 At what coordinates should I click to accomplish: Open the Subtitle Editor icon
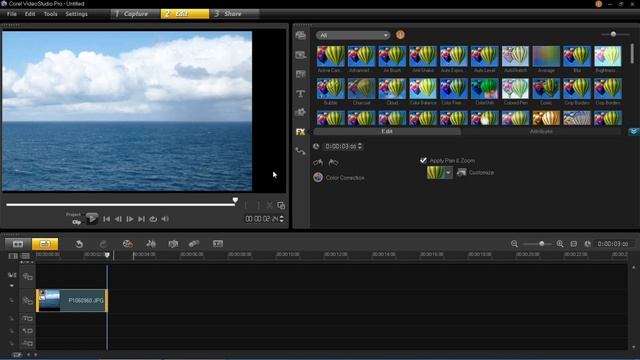(x=218, y=244)
